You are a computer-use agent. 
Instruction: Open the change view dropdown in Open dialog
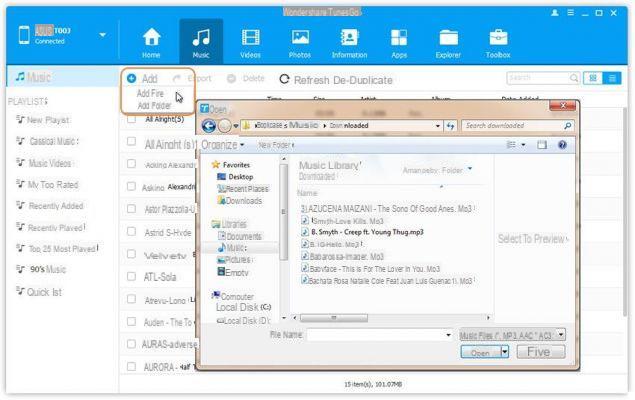pos(523,145)
